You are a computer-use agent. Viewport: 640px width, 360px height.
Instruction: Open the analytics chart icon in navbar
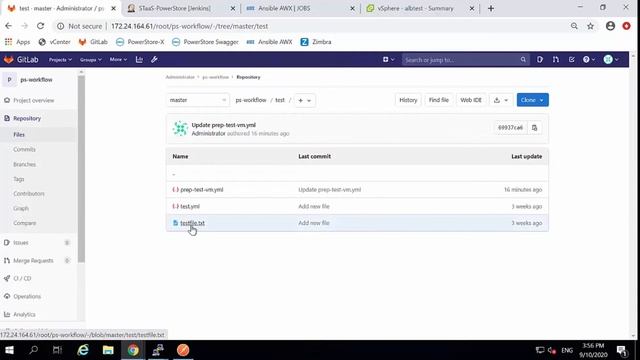coord(139,60)
